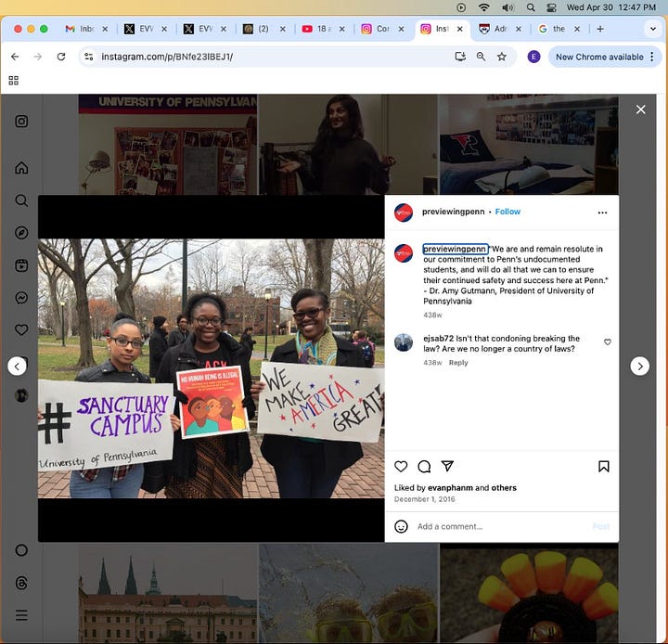668x644 pixels.
Task: View others who liked the post
Action: pyautogui.click(x=504, y=487)
